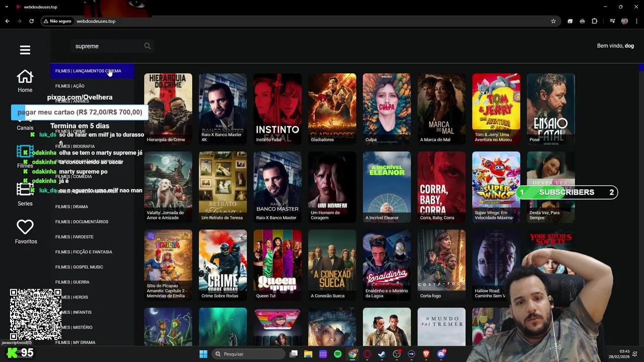Screen dimensions: 644x362
Task: Open the Instinto Fatal movie poster
Action: coord(277,109)
